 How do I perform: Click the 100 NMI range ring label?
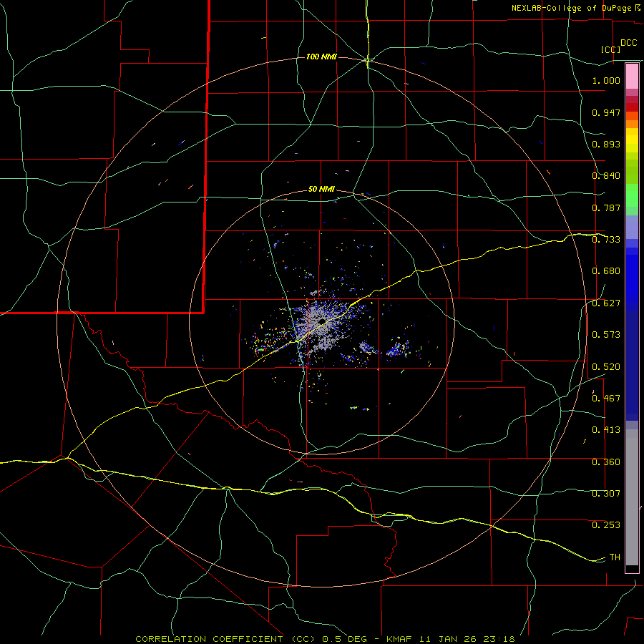(x=321, y=57)
